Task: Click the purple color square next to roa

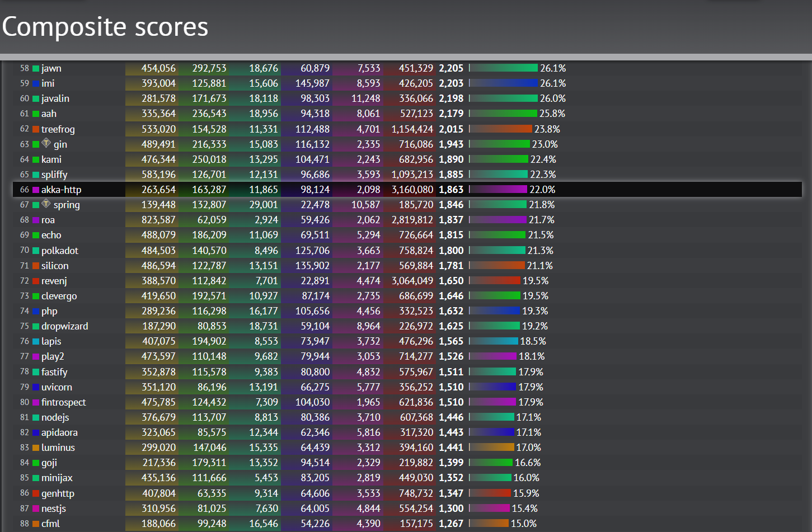Action: coord(36,220)
